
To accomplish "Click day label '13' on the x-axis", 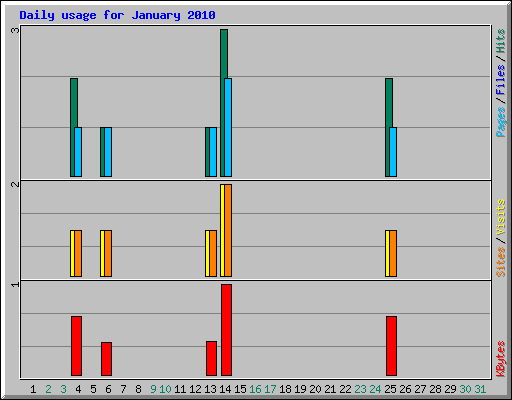I will tap(210, 389).
